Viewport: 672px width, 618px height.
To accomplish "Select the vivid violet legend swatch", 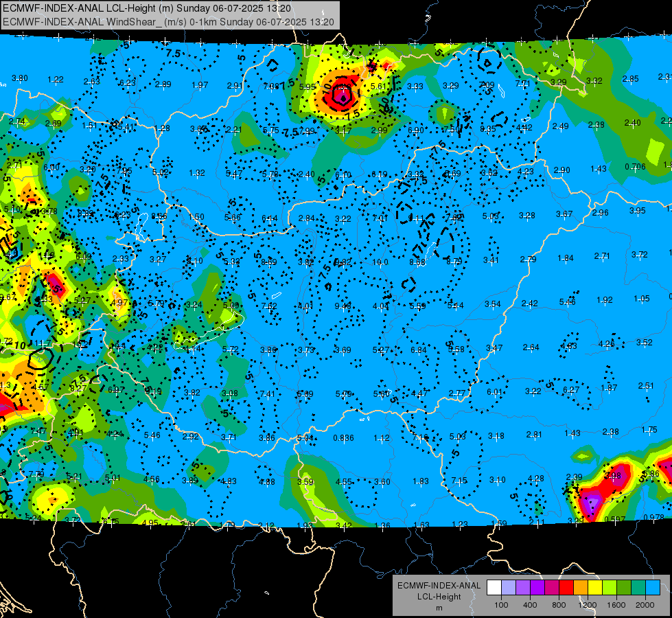I will (537, 588).
